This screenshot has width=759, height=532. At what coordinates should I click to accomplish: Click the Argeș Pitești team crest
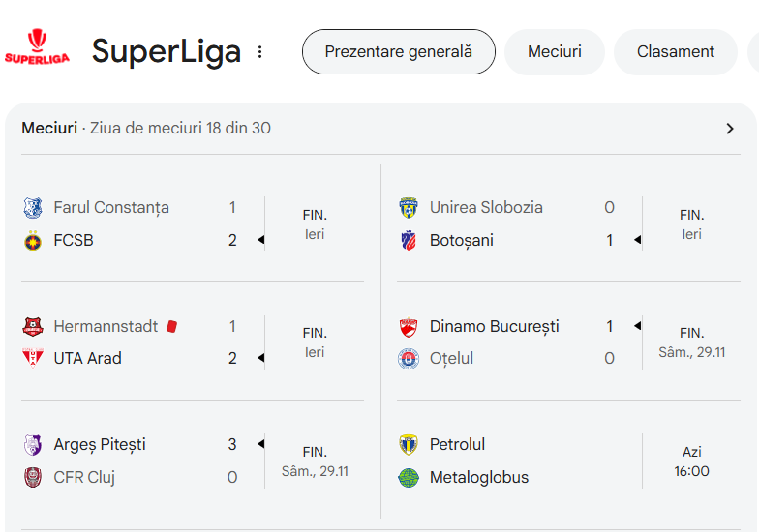33,445
